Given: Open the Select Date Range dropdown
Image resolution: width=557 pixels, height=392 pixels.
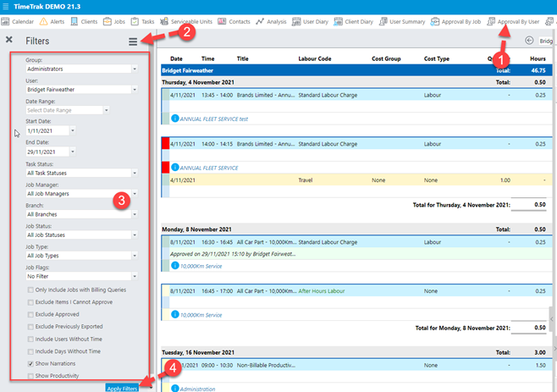Looking at the screenshot, I should [106, 110].
